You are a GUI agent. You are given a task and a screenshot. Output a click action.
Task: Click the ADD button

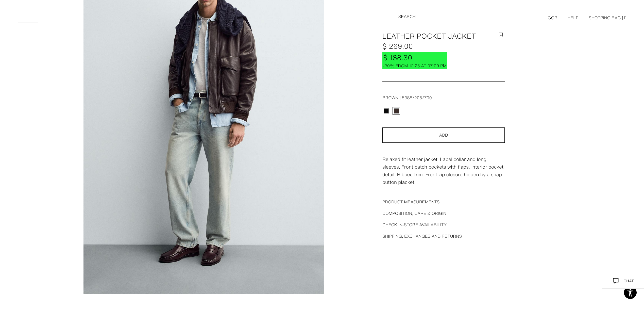click(443, 135)
